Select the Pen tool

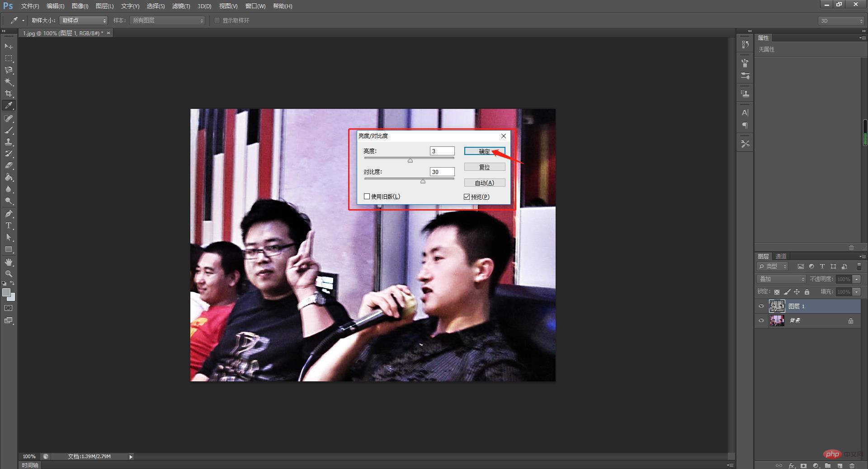coord(9,214)
